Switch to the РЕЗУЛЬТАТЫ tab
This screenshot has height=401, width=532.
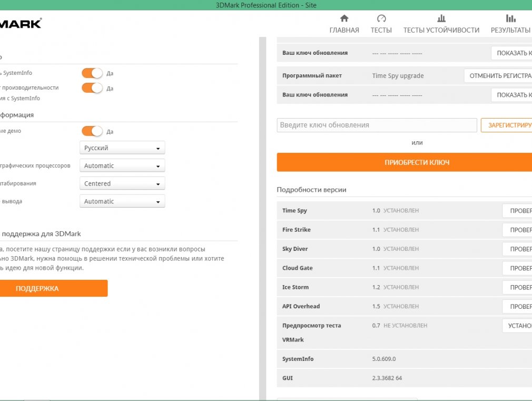click(x=510, y=24)
